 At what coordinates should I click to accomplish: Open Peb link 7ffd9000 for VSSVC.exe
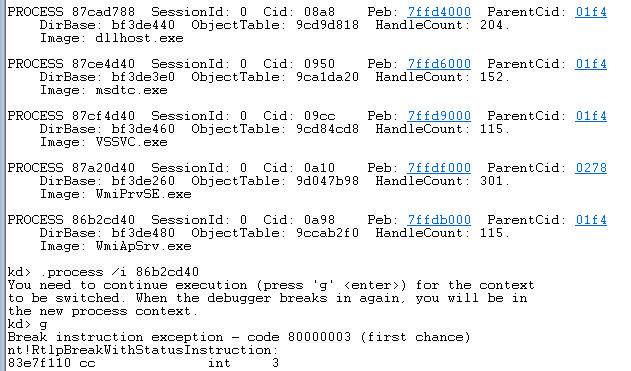coord(439,116)
